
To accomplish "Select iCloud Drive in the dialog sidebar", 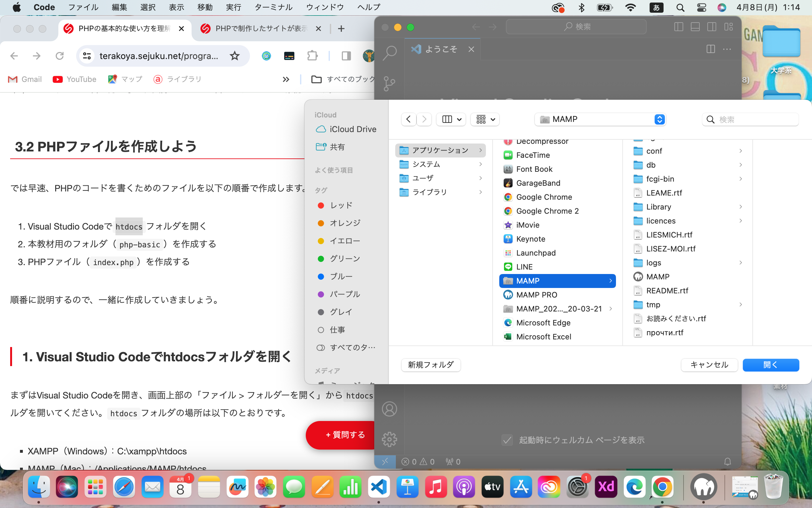I will 346,129.
